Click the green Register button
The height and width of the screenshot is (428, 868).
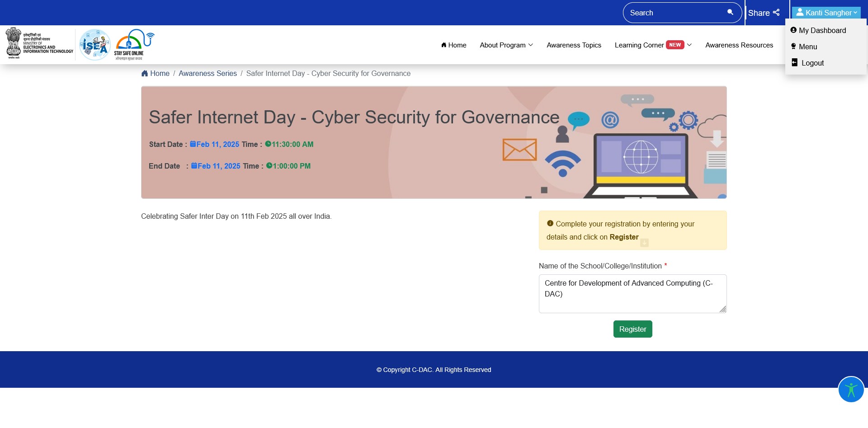click(x=632, y=329)
